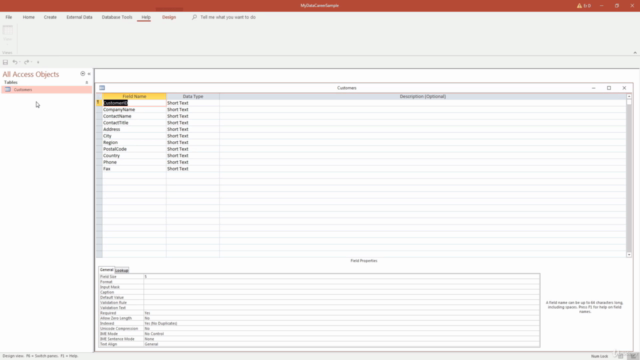
Task: Click the scroll up arrow of the field grid
Action: 629,96
